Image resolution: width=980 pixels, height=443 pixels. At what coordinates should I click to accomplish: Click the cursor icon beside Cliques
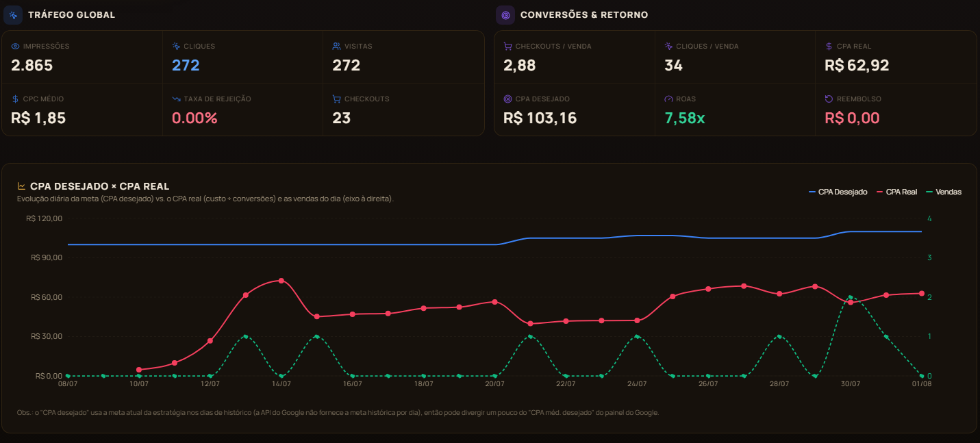176,47
